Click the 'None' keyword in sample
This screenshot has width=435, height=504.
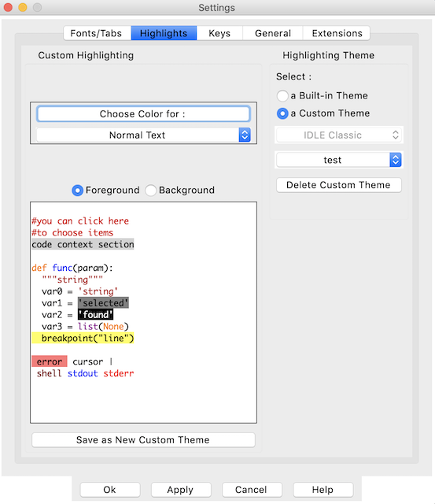[x=113, y=326]
